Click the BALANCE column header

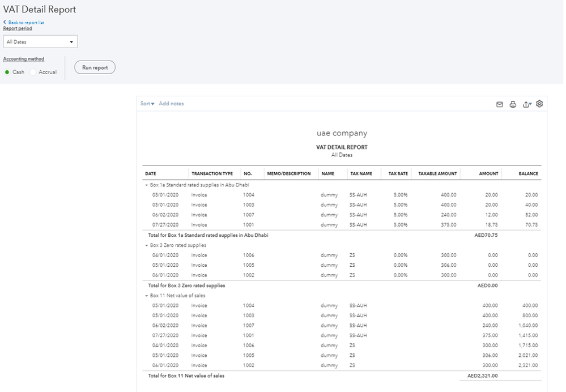[x=528, y=174]
